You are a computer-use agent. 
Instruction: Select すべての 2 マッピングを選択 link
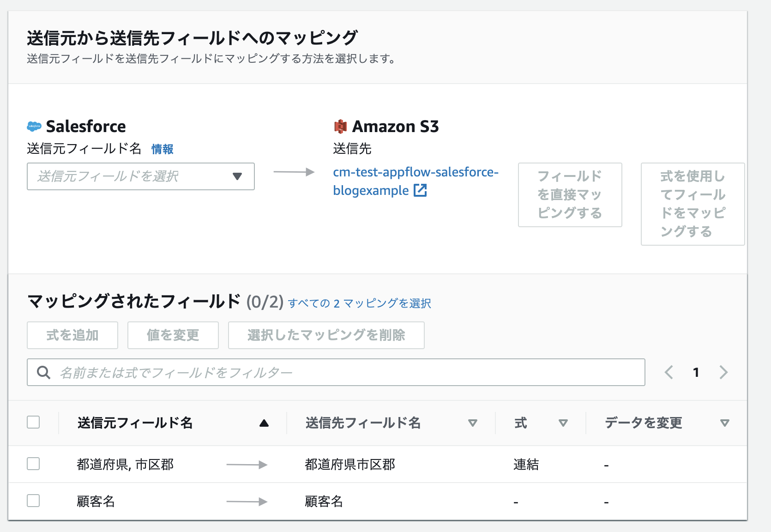(x=359, y=302)
